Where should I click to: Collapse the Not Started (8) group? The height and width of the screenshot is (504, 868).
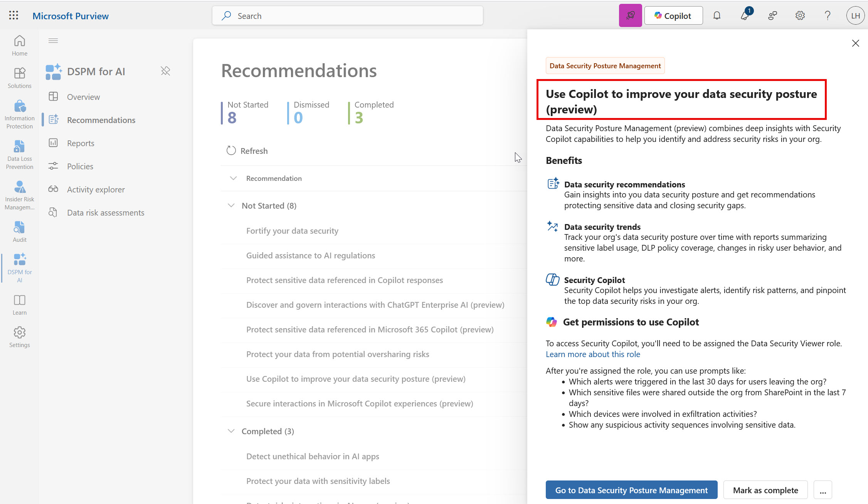231,206
